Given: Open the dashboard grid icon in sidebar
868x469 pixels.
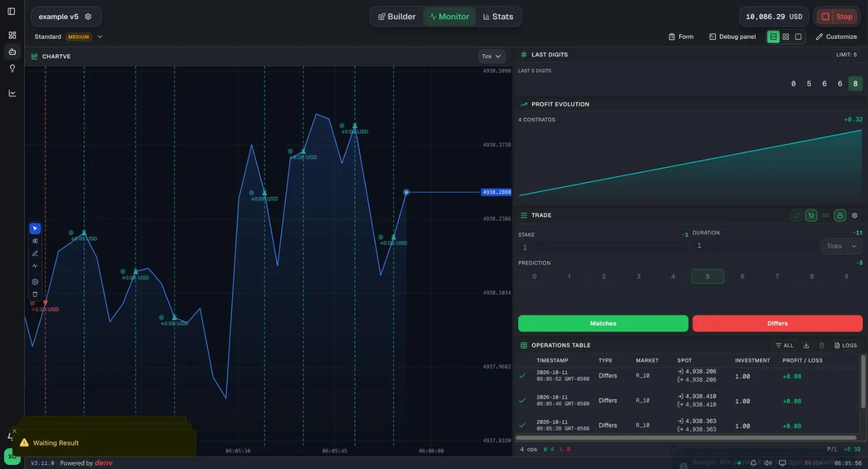Looking at the screenshot, I should 12,35.
